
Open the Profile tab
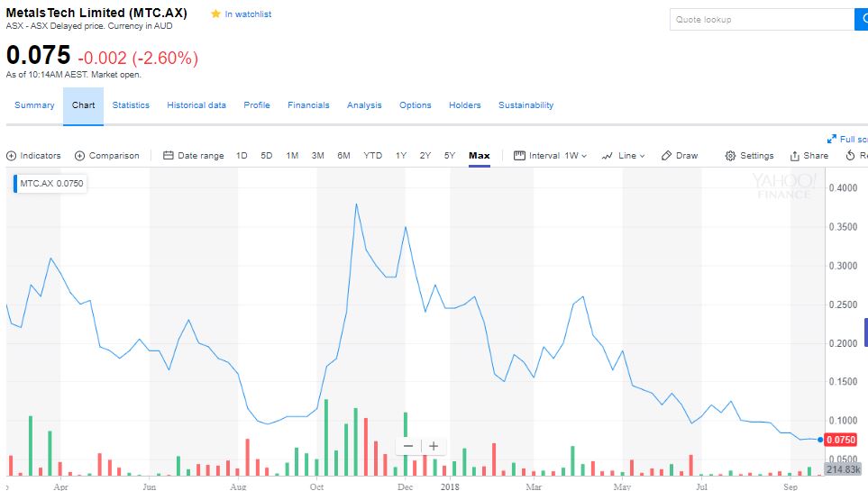[x=257, y=105]
